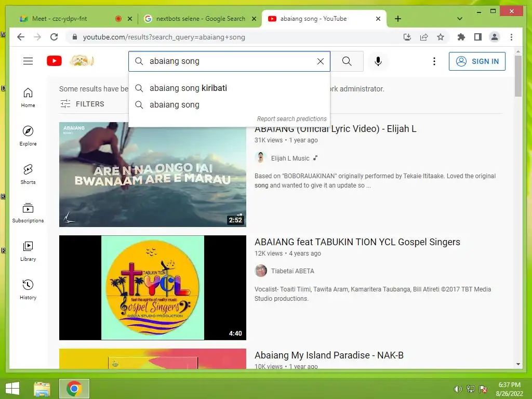Open the tab search dropdown chevron
The width and height of the screenshot is (532, 399).
coord(459,19)
